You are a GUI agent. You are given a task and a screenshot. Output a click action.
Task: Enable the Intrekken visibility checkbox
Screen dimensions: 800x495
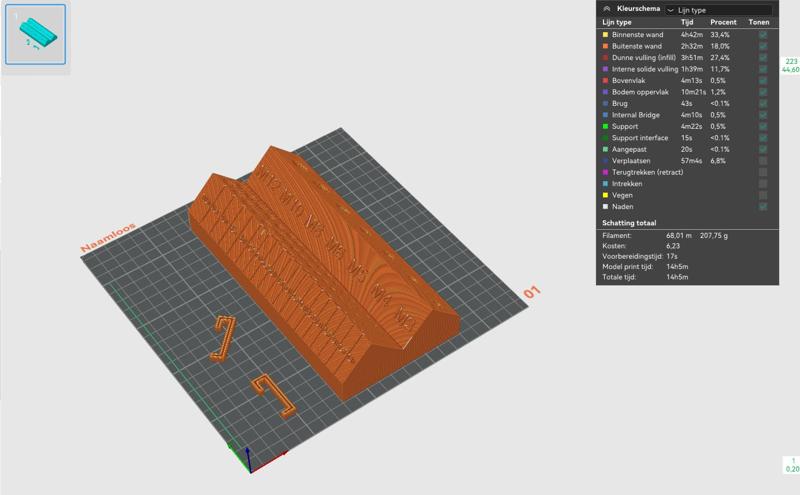(x=763, y=184)
